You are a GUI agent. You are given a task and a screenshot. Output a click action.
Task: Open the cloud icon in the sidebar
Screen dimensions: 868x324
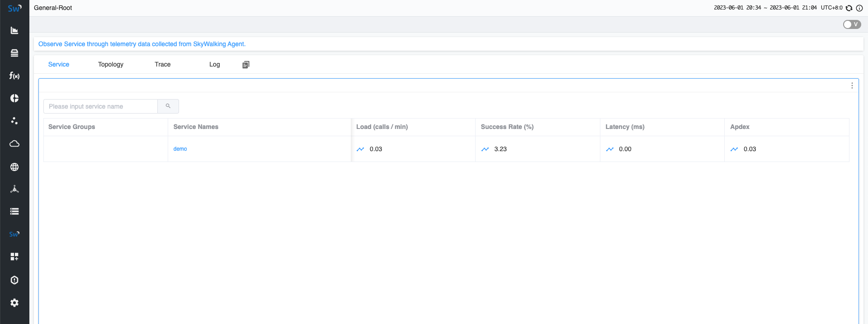14,143
